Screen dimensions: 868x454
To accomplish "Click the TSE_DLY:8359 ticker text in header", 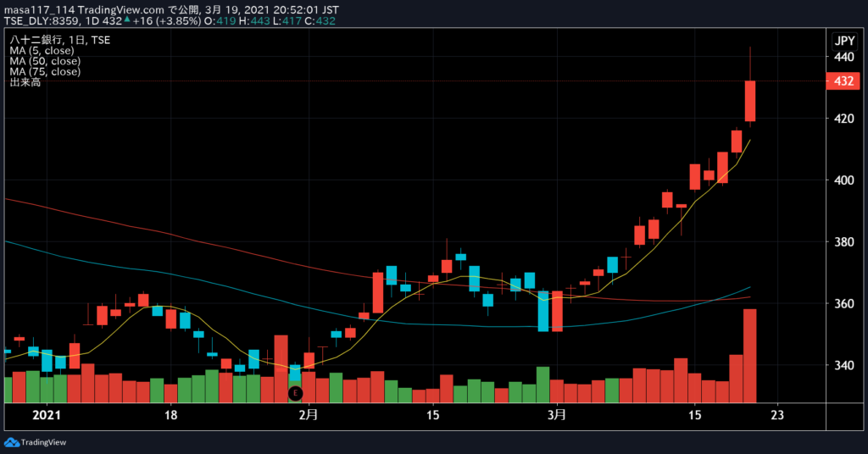I will click(x=42, y=21).
